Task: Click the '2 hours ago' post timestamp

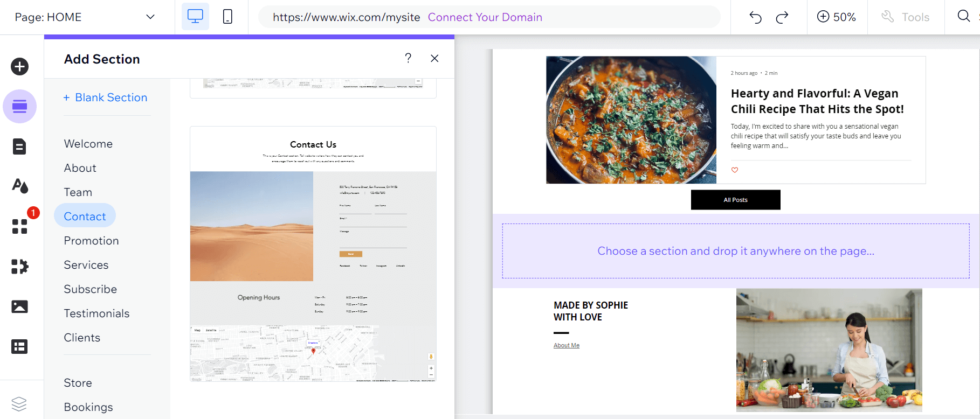Action: [744, 73]
